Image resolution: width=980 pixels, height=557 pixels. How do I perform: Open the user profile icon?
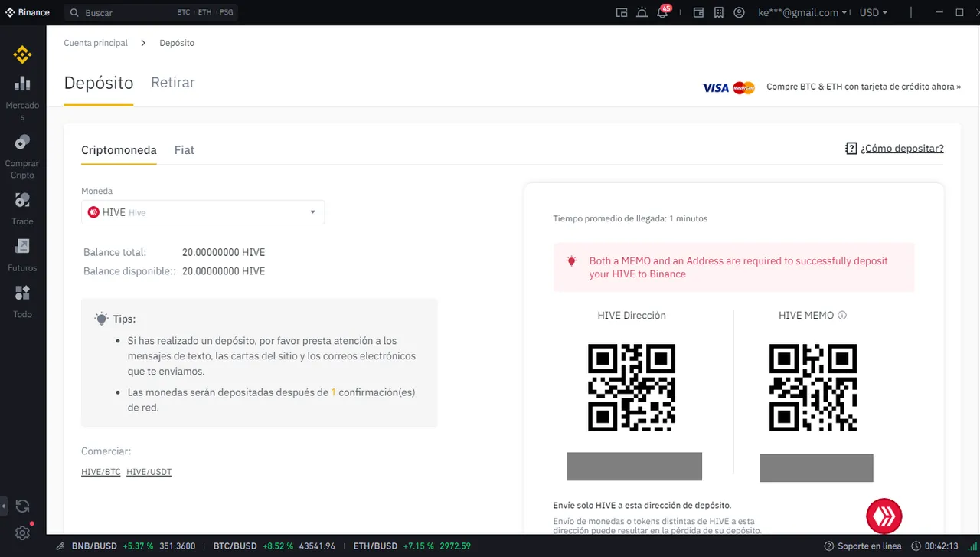tap(739, 12)
